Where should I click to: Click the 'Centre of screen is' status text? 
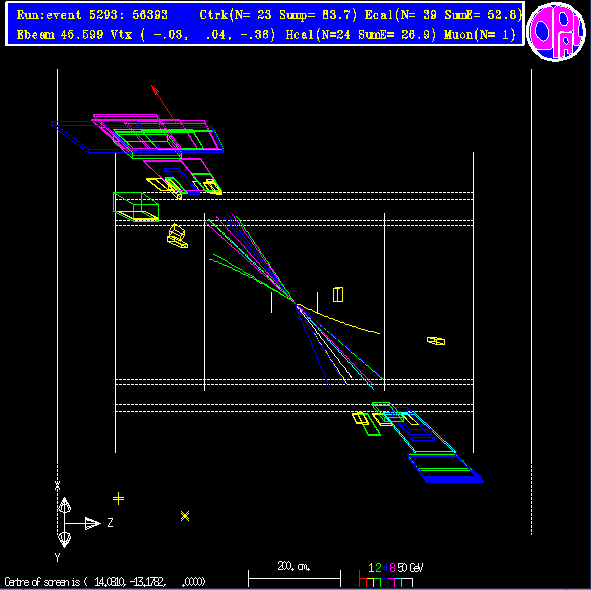tap(42, 582)
